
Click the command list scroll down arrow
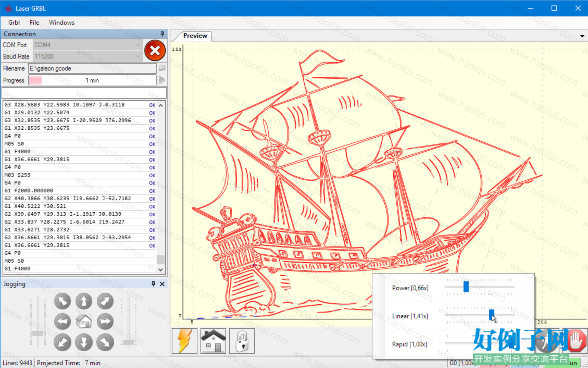tap(161, 269)
